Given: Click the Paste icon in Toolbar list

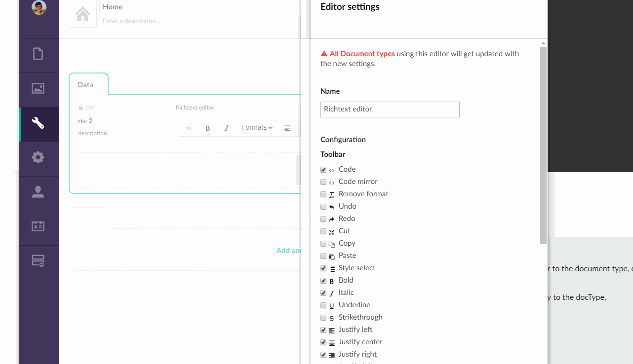Looking at the screenshot, I should coord(332,256).
